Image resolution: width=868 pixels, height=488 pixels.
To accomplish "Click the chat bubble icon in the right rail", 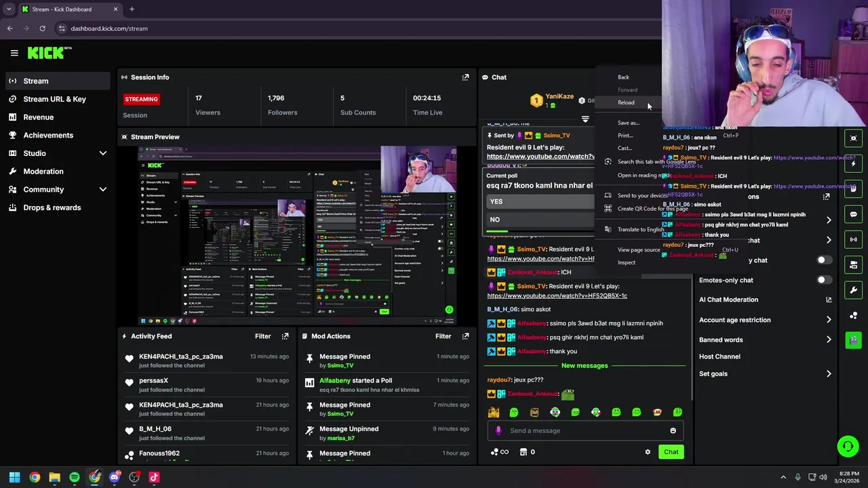I will pyautogui.click(x=853, y=214).
